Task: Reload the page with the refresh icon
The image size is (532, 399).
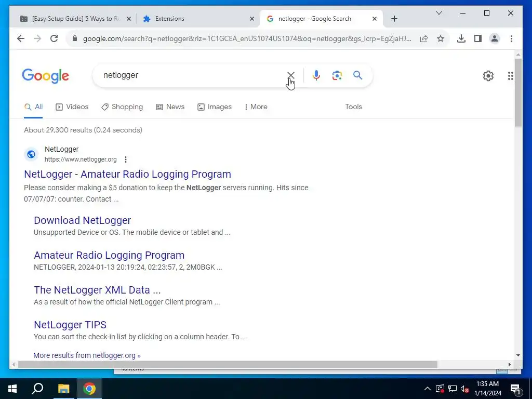Action: [x=54, y=38]
